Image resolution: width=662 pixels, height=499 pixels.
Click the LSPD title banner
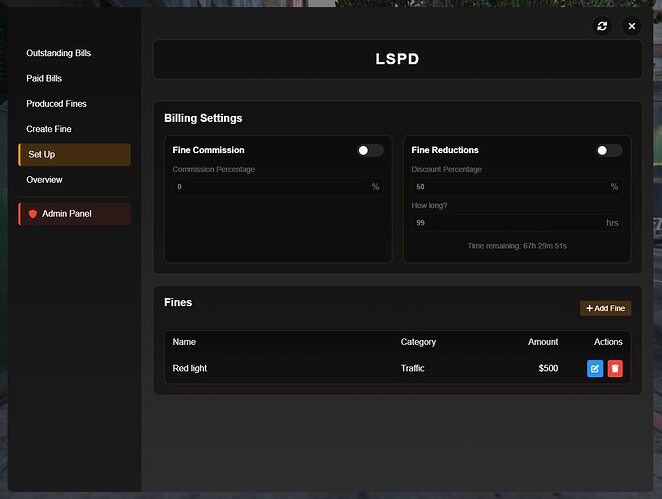pos(397,59)
